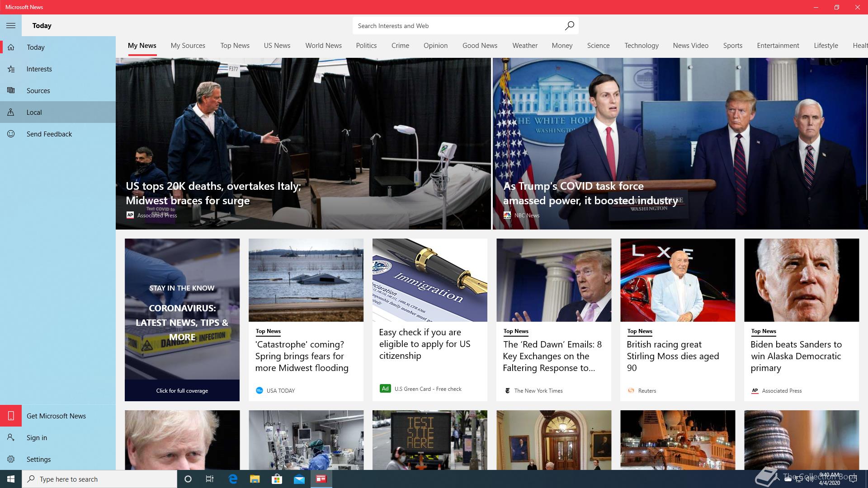Open Microsoft Store from taskbar
The image size is (868, 488).
pyautogui.click(x=277, y=479)
